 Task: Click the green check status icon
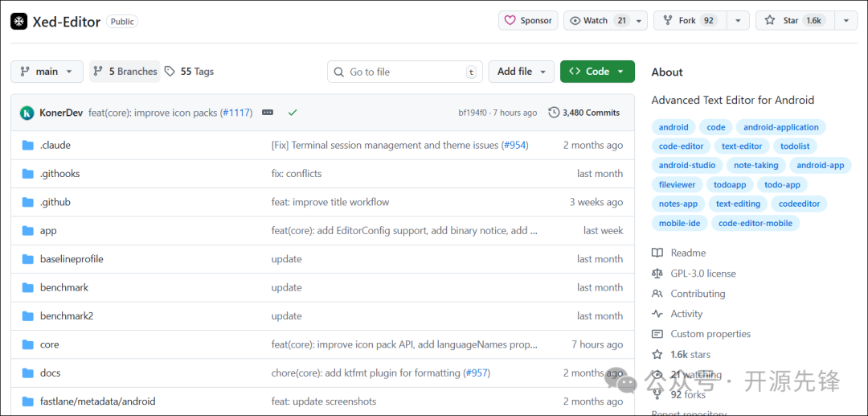click(x=293, y=113)
